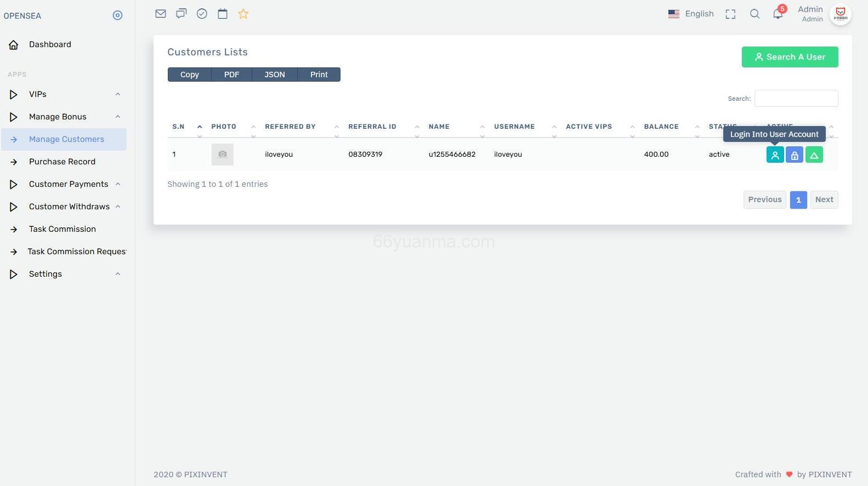Viewport: 868px width, 486px height.
Task: Open the notifications bell
Action: coord(778,14)
